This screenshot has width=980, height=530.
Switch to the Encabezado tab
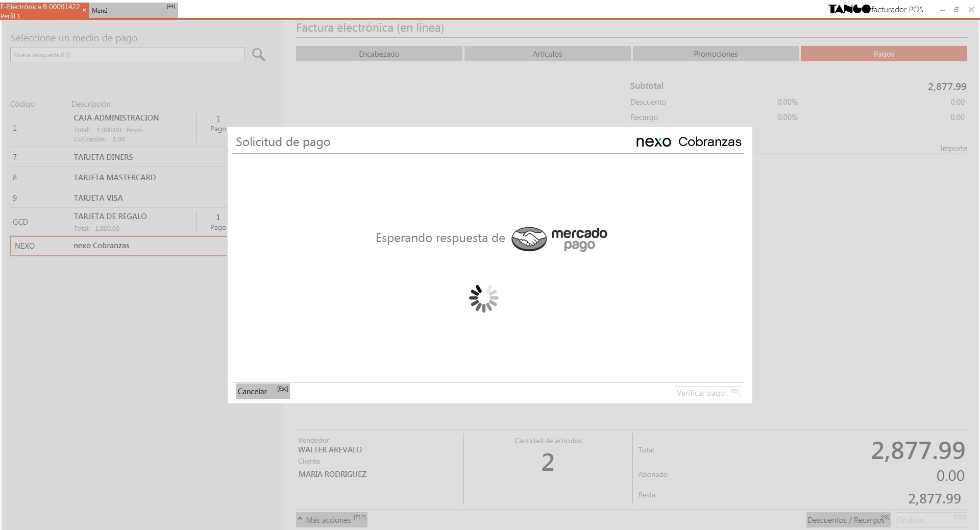pos(379,54)
